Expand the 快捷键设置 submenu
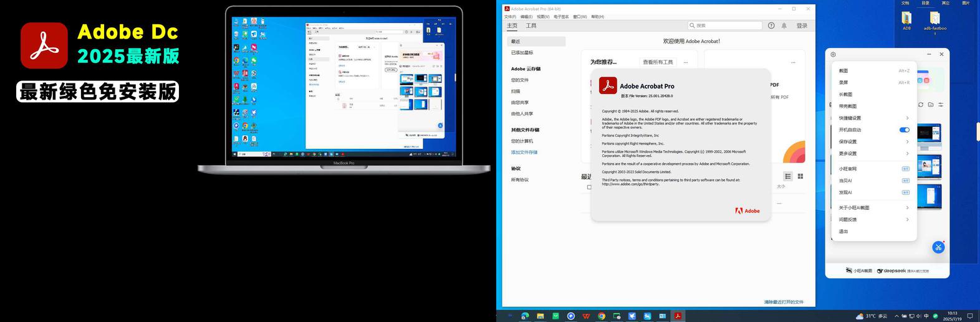This screenshot has height=322, width=980. click(873, 118)
